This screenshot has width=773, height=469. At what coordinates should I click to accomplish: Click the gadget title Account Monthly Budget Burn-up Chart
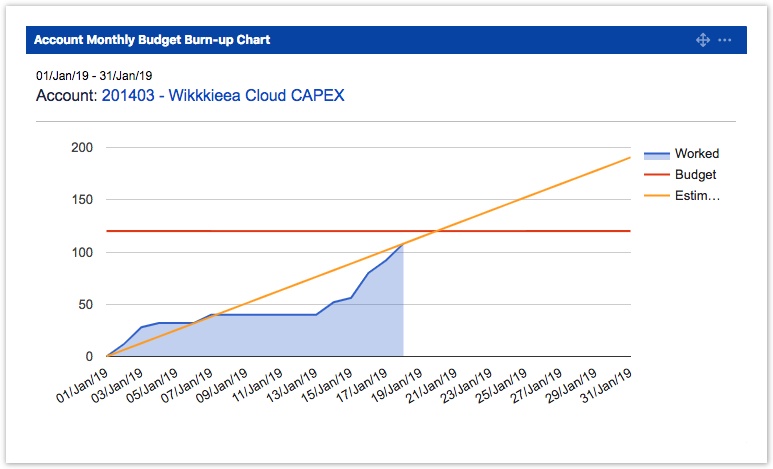click(152, 40)
